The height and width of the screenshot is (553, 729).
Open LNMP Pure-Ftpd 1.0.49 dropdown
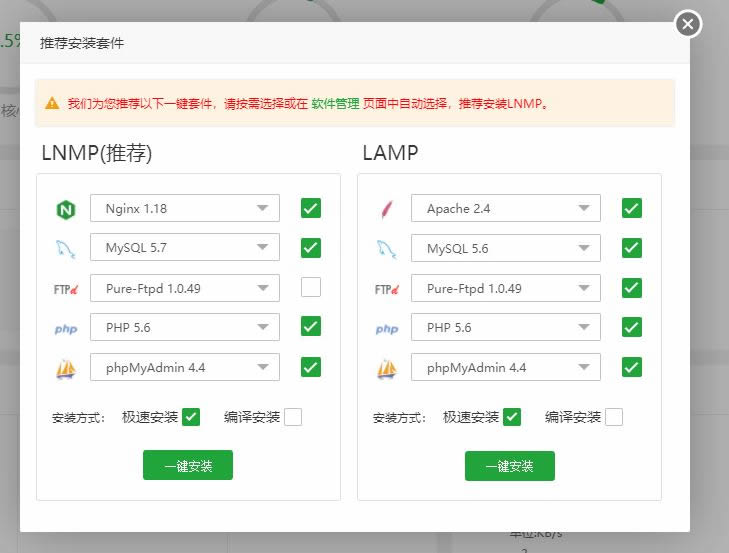185,288
